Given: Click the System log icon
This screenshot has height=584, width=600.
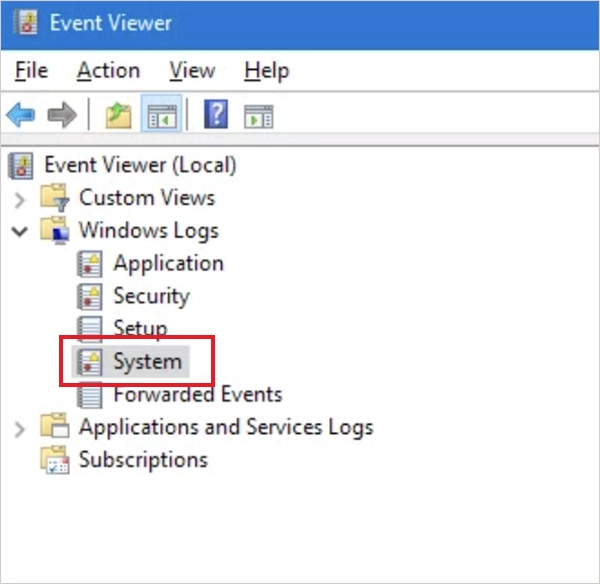Looking at the screenshot, I should (x=90, y=362).
